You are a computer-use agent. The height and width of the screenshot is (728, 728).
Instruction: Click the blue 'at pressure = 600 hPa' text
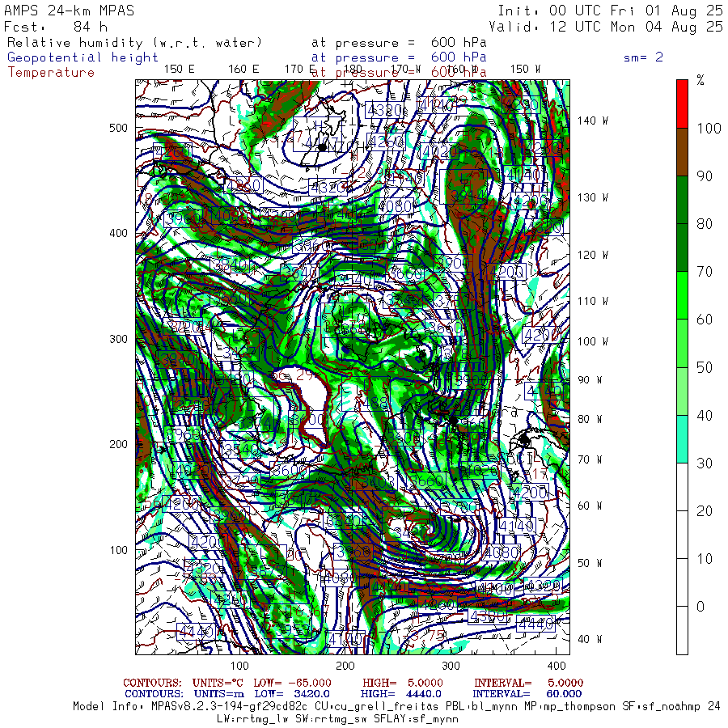[x=399, y=57]
